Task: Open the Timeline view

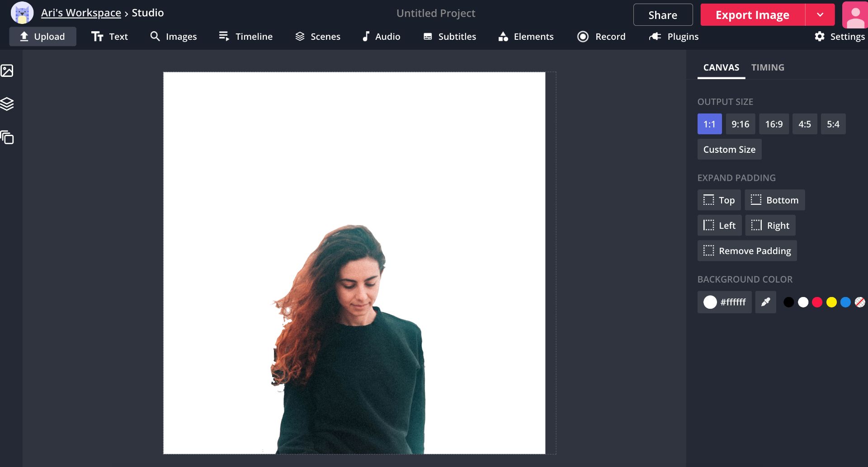Action: 245,36
